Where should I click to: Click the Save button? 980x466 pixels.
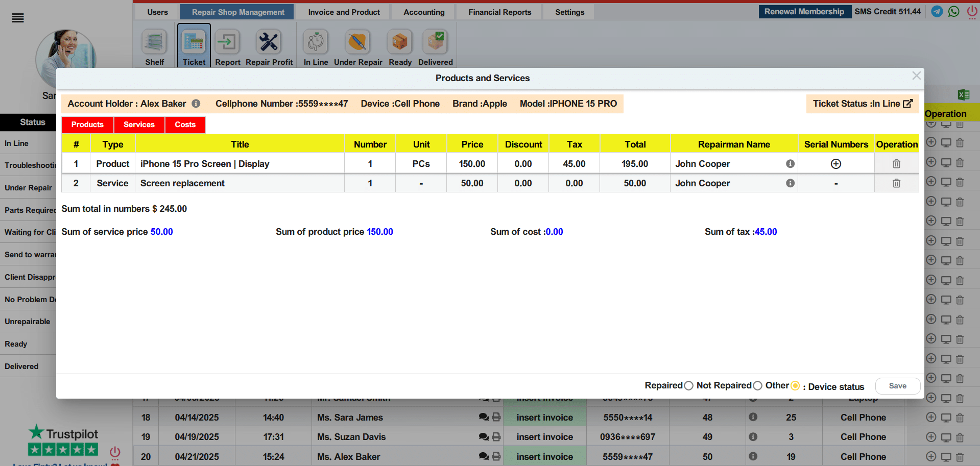[897, 386]
